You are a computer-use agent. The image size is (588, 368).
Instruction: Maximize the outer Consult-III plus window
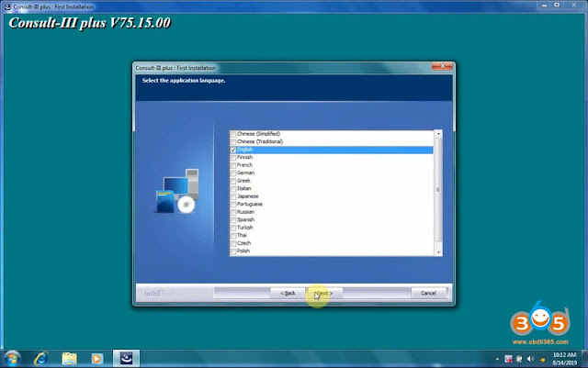[557, 6]
